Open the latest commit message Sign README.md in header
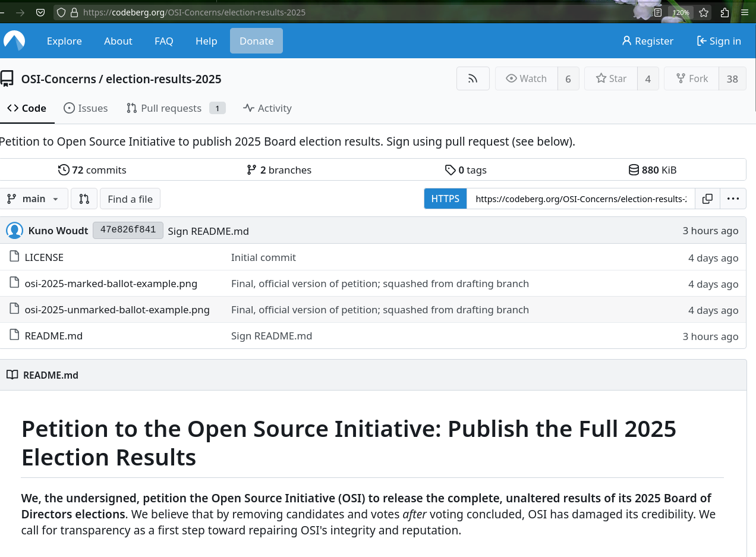The width and height of the screenshot is (756, 557). pos(208,231)
